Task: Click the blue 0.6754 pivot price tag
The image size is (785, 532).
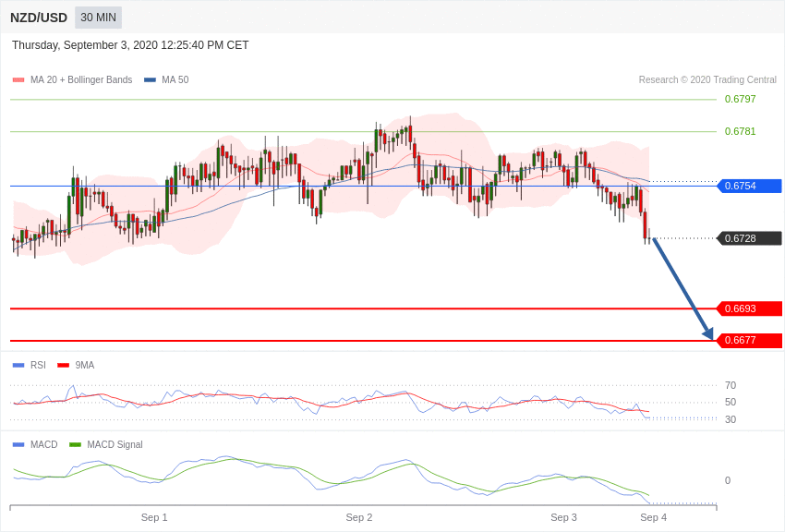Action: (x=750, y=186)
